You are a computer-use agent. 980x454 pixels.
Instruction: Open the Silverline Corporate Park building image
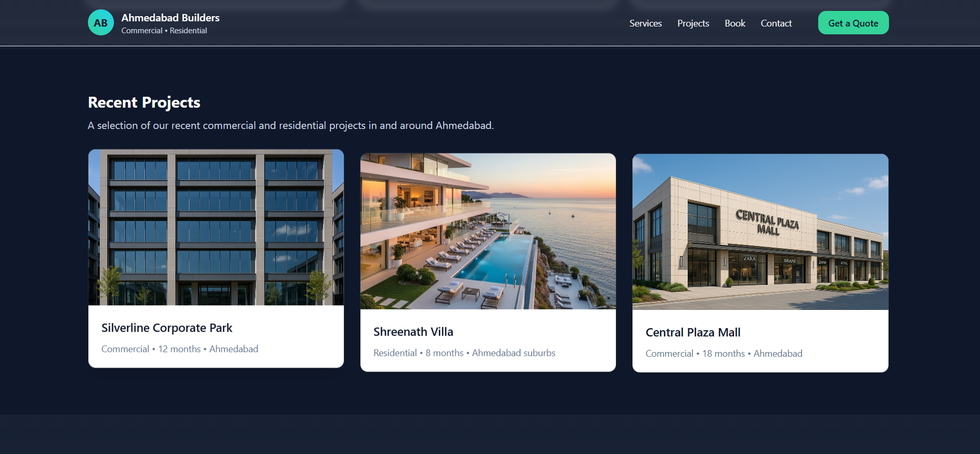[x=216, y=227]
